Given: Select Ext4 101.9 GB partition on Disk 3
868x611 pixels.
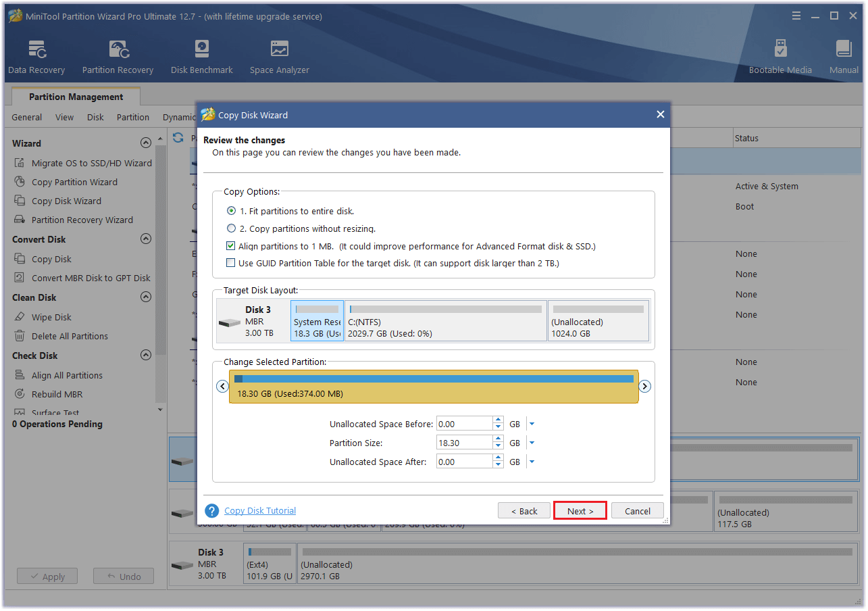Looking at the screenshot, I should [271, 565].
